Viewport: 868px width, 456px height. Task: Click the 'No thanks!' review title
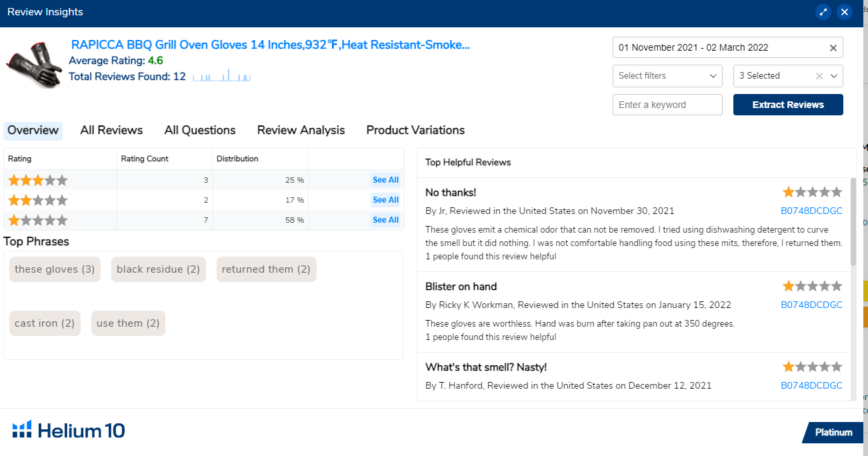click(x=451, y=193)
